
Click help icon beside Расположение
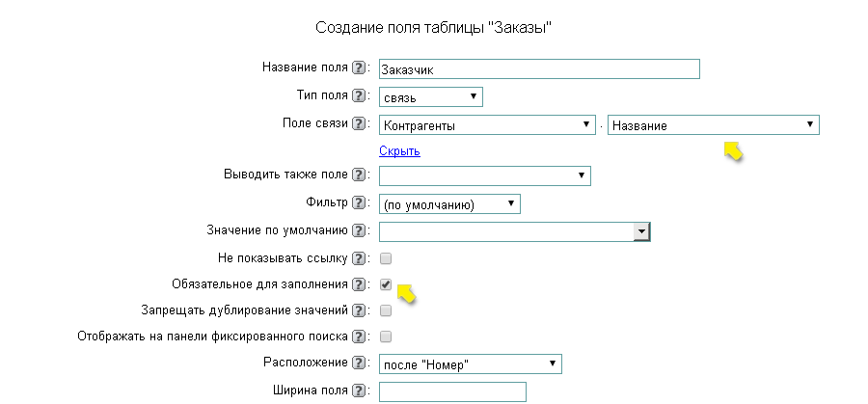pyautogui.click(x=359, y=363)
